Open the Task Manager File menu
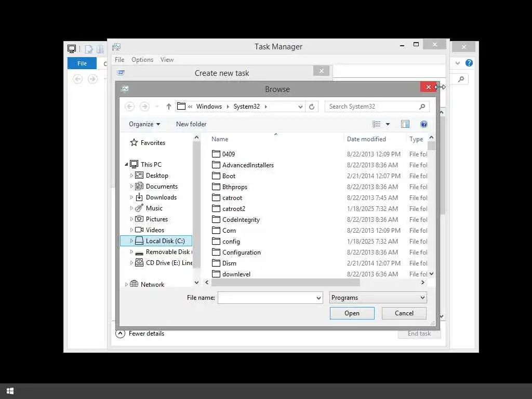This screenshot has width=532, height=399. coord(119,60)
